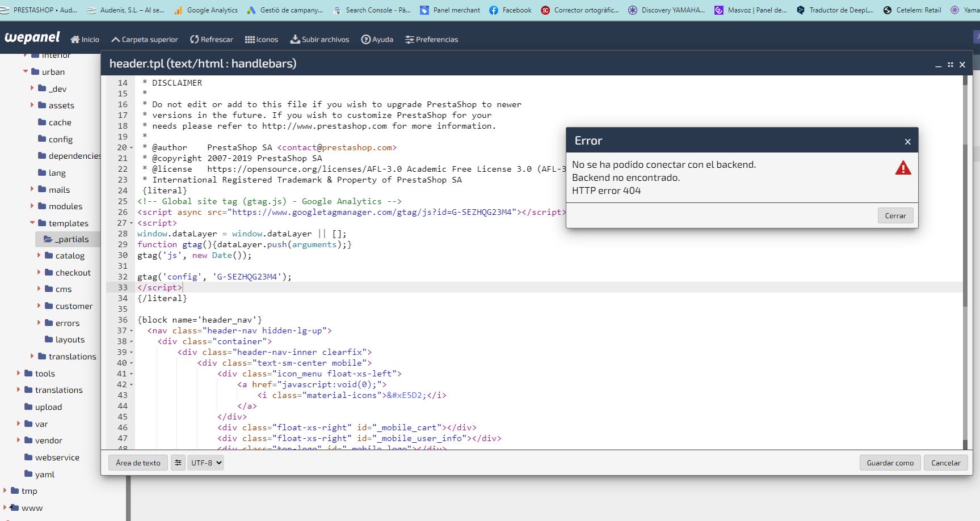Fold code at line 27 gutter arrow

(132, 223)
